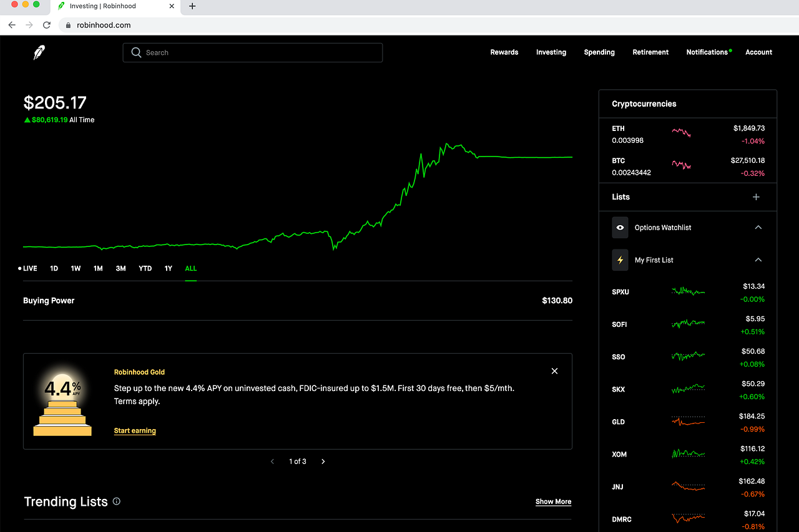Screen dimensions: 799x532
Task: Click the search magnifier icon
Action: tap(136, 52)
